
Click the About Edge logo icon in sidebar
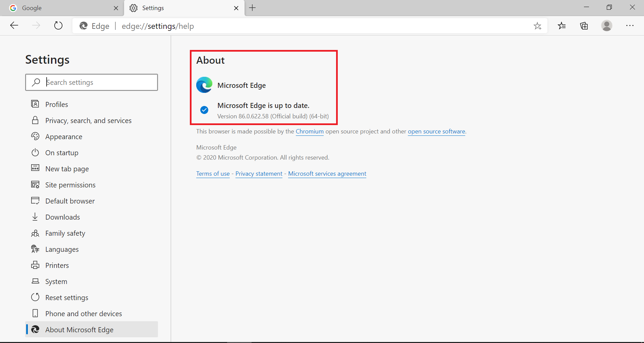click(x=35, y=330)
